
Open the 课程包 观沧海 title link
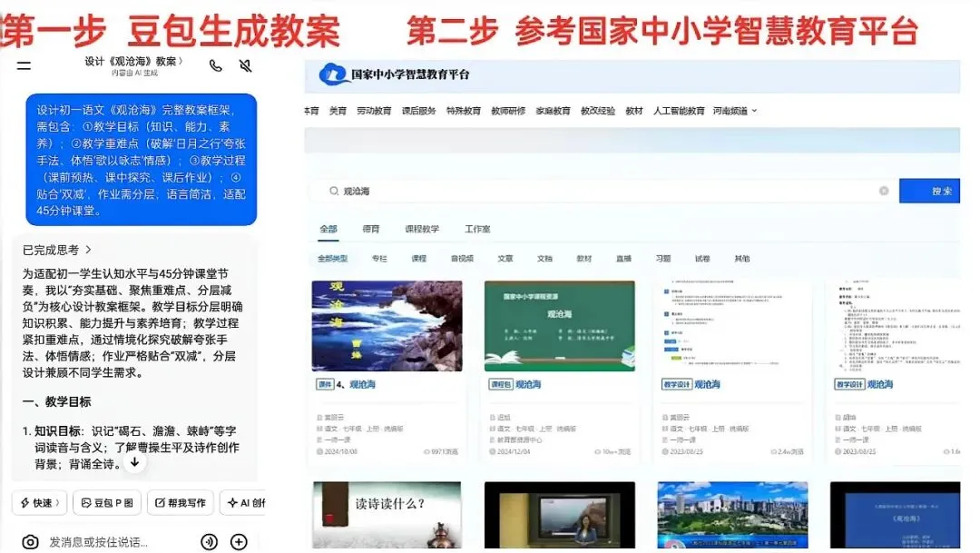515,385
